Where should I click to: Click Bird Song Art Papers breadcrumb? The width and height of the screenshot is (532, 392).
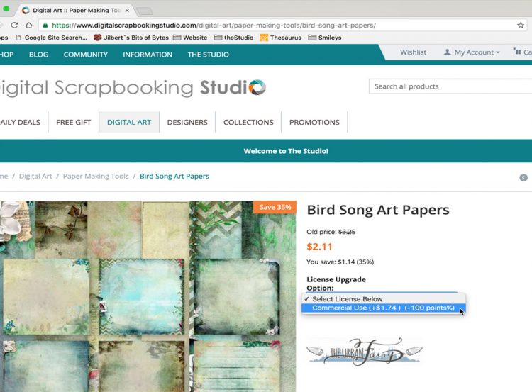[174, 177]
